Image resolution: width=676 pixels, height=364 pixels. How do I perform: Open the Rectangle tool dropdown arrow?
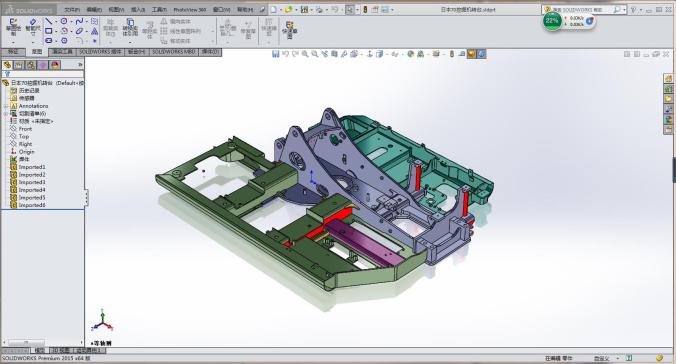(56, 31)
